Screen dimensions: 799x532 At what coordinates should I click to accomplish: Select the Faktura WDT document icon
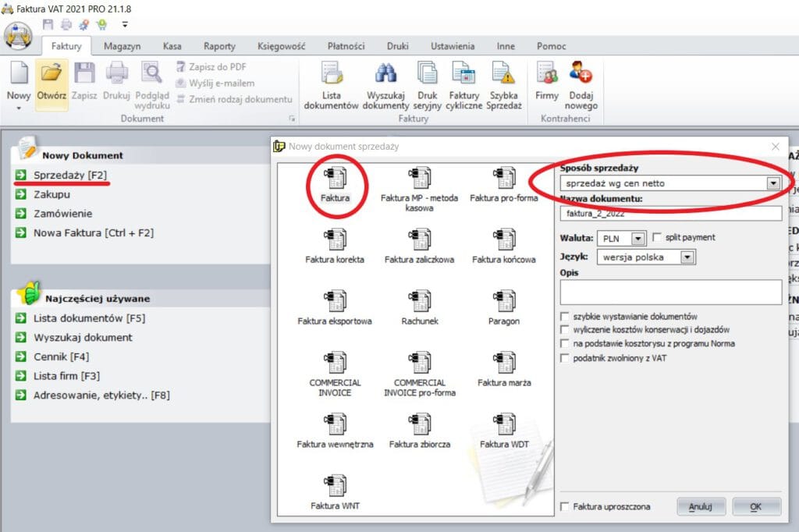[x=503, y=424]
